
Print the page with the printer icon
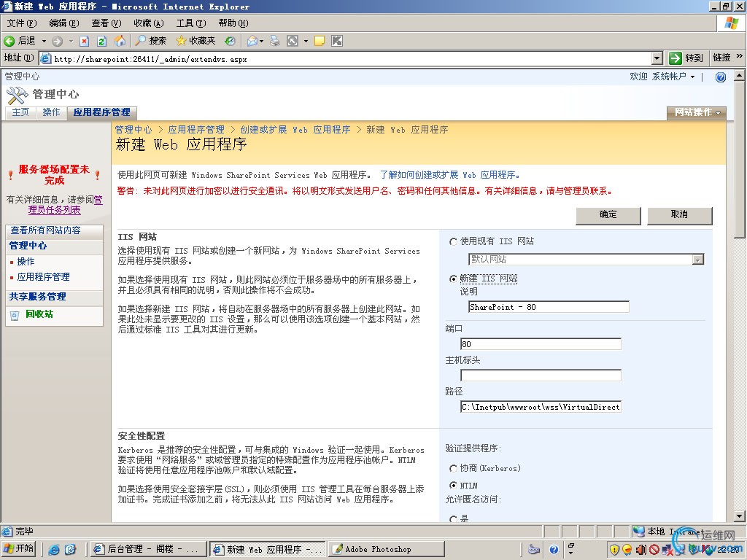pyautogui.click(x=275, y=41)
